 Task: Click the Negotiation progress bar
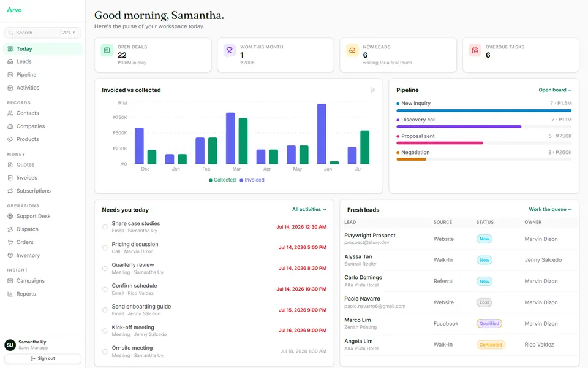[484, 159]
